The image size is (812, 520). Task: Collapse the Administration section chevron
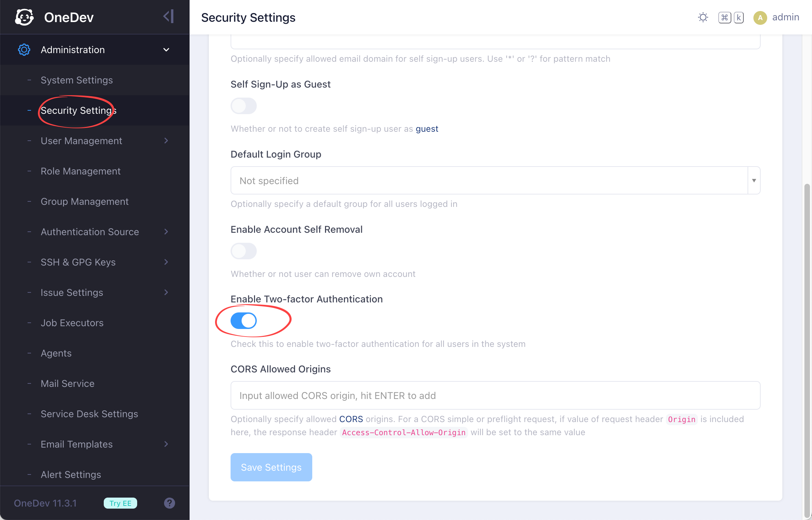pyautogui.click(x=166, y=50)
